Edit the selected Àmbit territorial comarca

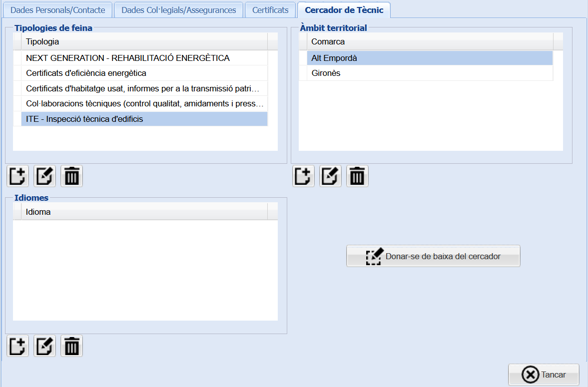click(x=330, y=176)
